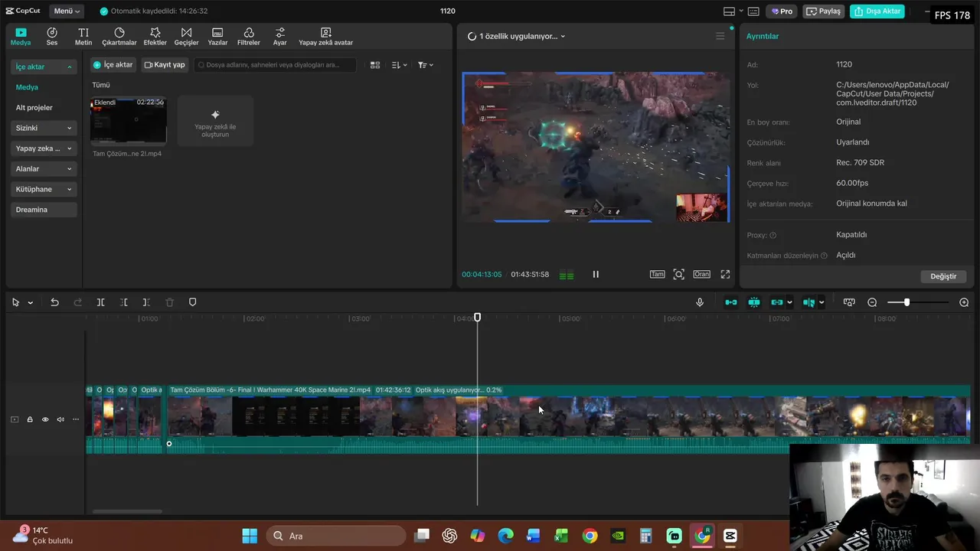Select Medya in the sidebar
980x551 pixels.
tap(27, 87)
